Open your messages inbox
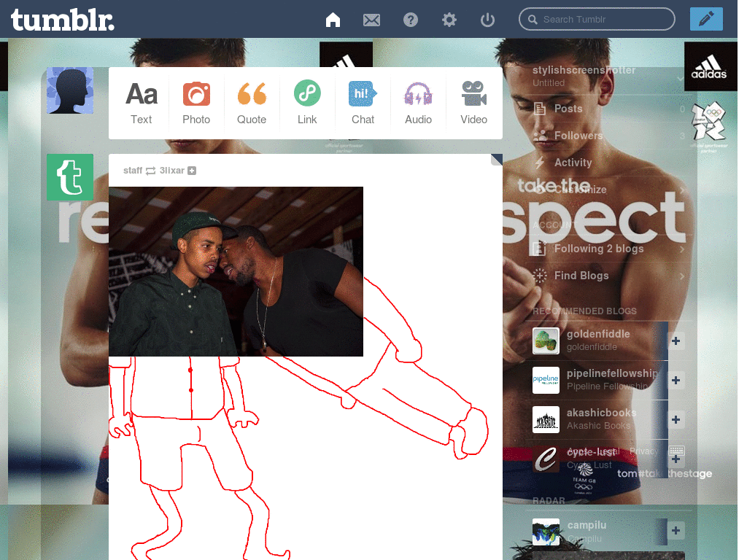This screenshot has height=560, width=747. [x=371, y=19]
